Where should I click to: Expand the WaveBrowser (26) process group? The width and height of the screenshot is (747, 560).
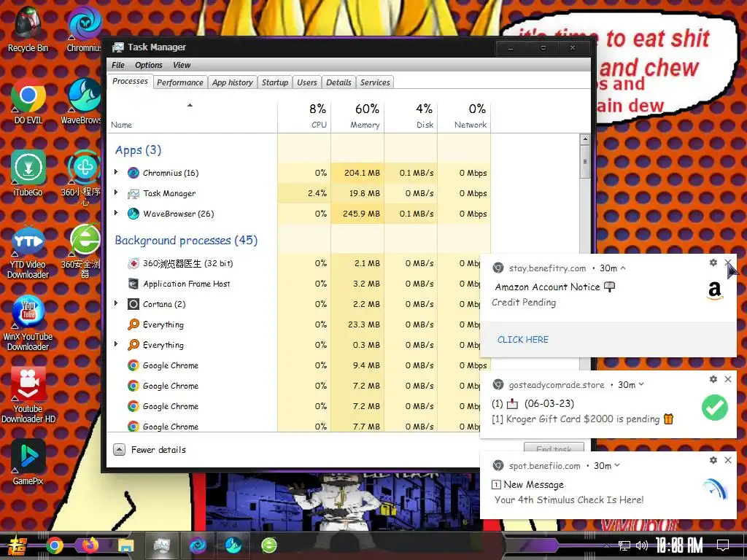[x=116, y=213]
